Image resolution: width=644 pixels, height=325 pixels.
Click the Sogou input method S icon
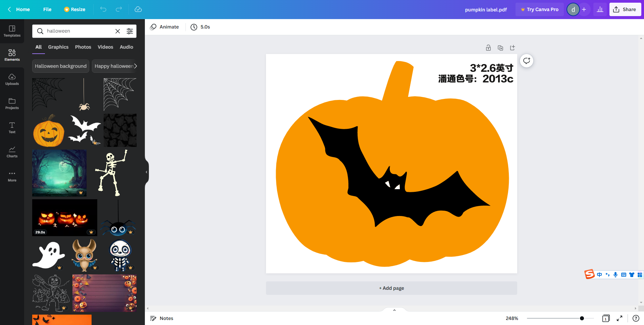point(589,274)
